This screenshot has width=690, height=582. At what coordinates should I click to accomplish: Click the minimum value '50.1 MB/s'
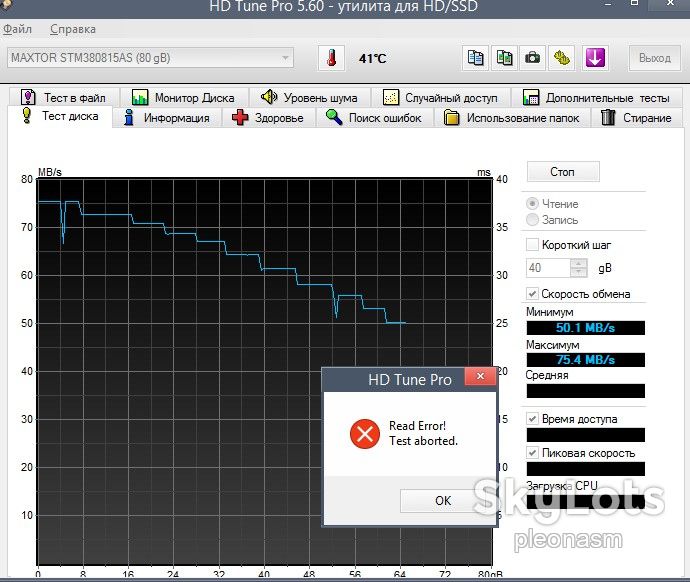pos(585,328)
